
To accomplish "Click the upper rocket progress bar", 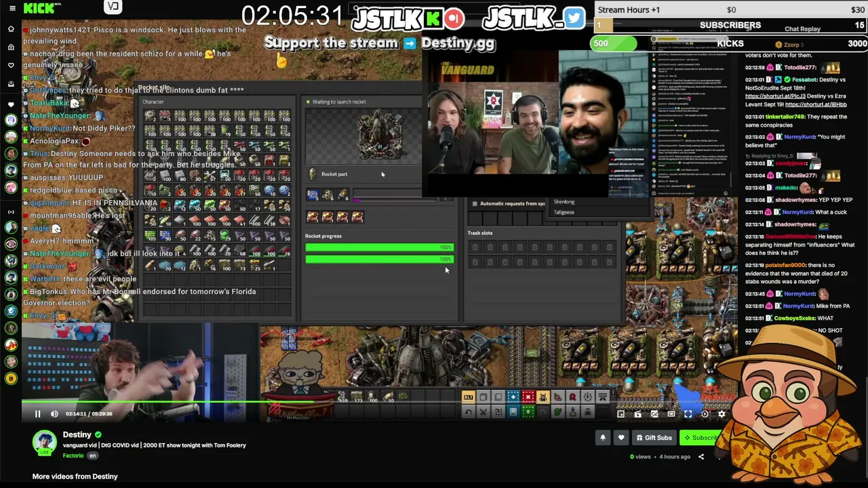I will click(379, 247).
